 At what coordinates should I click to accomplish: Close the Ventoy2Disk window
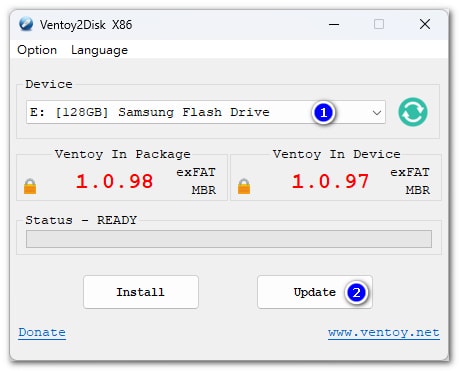pyautogui.click(x=425, y=24)
